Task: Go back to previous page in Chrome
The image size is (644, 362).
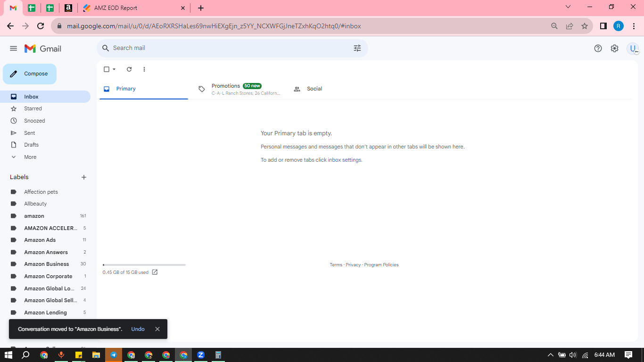Action: pyautogui.click(x=10, y=26)
